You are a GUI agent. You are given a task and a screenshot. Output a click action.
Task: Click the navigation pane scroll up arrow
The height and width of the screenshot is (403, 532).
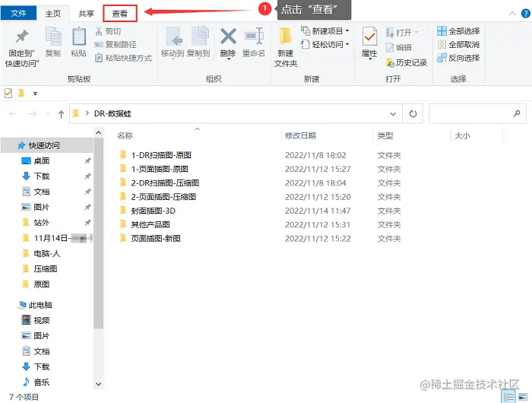[98, 133]
